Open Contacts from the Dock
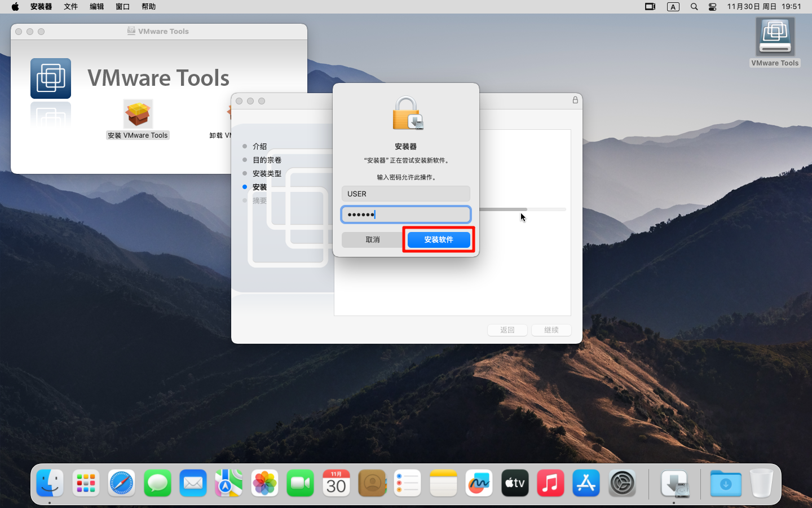The image size is (812, 508). pos(372,483)
